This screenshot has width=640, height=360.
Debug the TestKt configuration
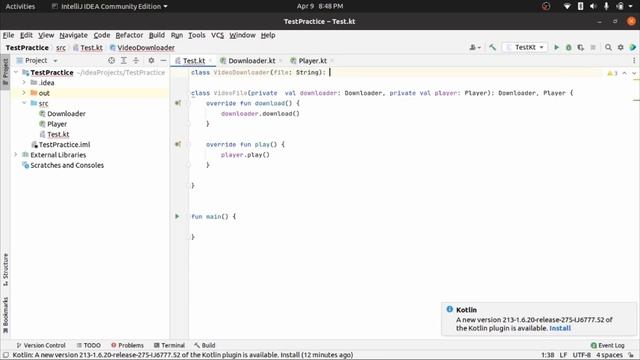568,47
